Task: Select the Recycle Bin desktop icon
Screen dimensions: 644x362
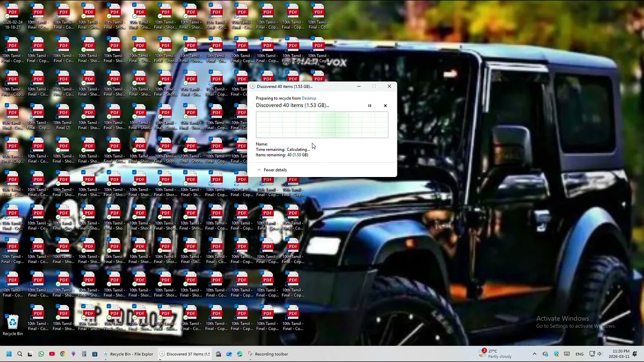Action: [x=13, y=325]
